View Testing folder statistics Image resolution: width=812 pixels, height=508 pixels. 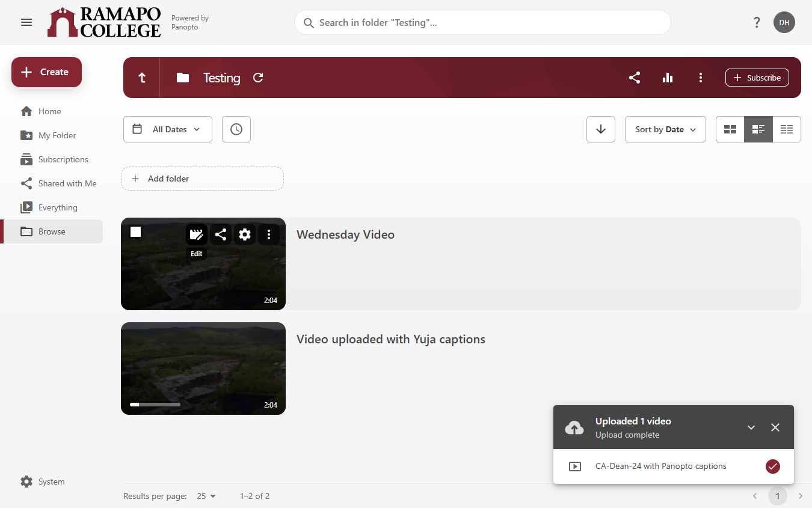(668, 78)
